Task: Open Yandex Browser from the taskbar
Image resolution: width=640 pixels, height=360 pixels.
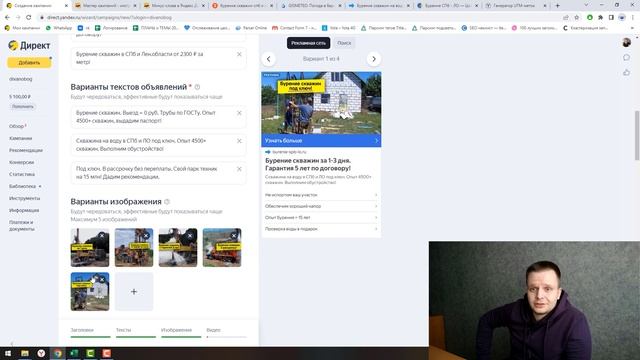Action: coord(41,353)
